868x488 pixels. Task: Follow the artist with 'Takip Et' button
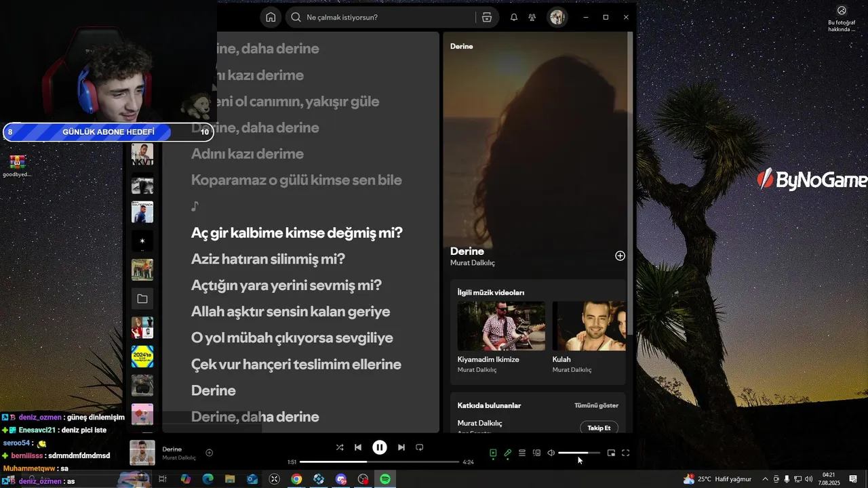click(x=599, y=428)
